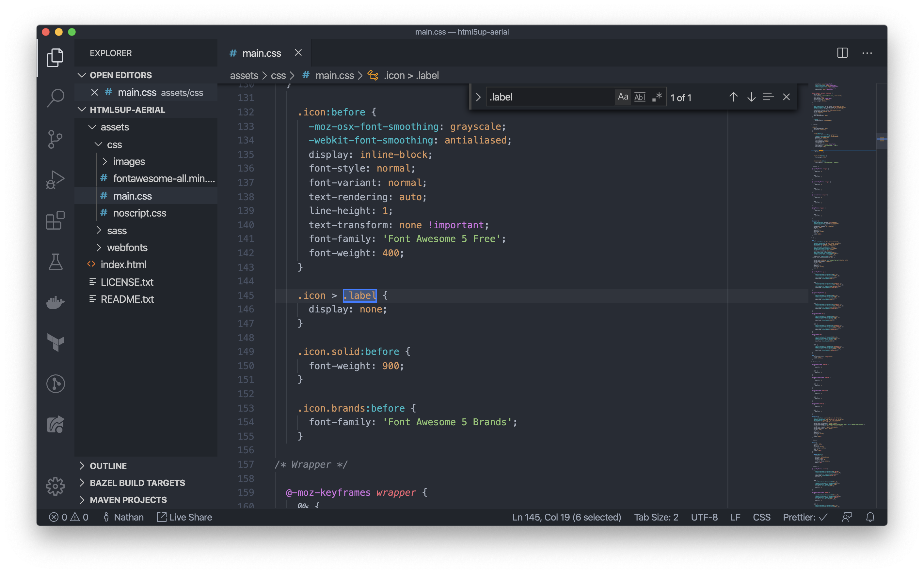The width and height of the screenshot is (924, 574).
Task: Go to next find match arrow
Action: pos(751,97)
